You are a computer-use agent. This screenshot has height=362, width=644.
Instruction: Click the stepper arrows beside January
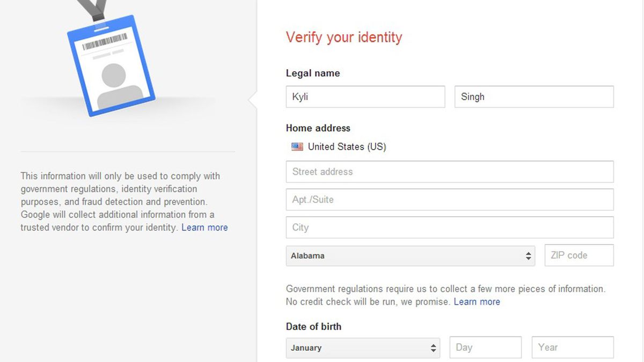click(x=433, y=348)
